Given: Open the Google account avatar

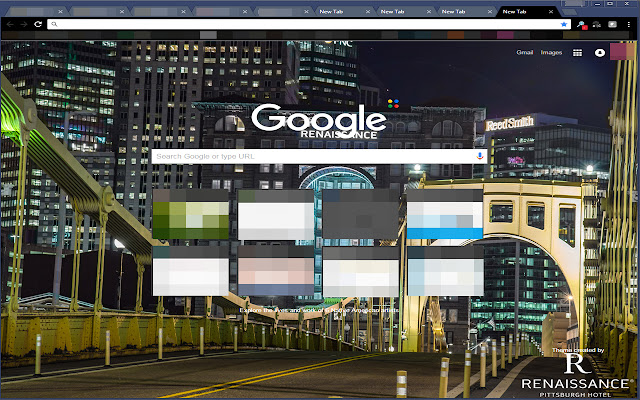Looking at the screenshot, I should click(x=623, y=52).
